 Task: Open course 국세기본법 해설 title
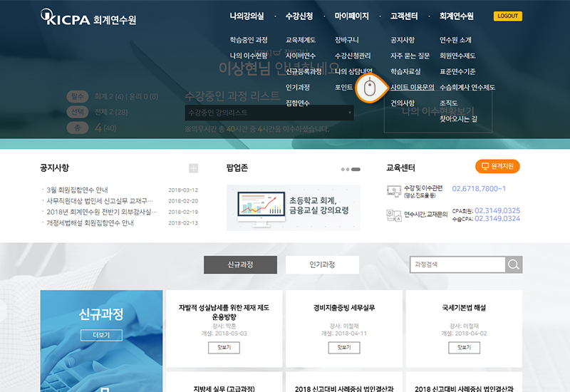[x=464, y=308]
